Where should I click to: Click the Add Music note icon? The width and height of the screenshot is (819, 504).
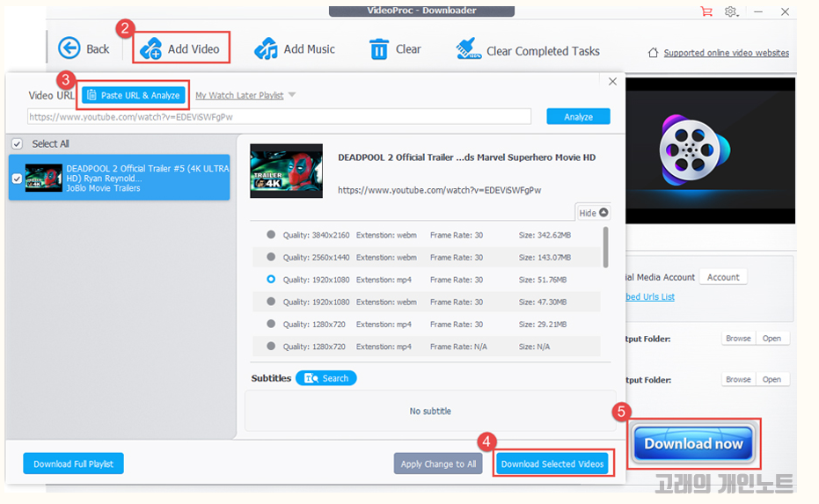[266, 48]
